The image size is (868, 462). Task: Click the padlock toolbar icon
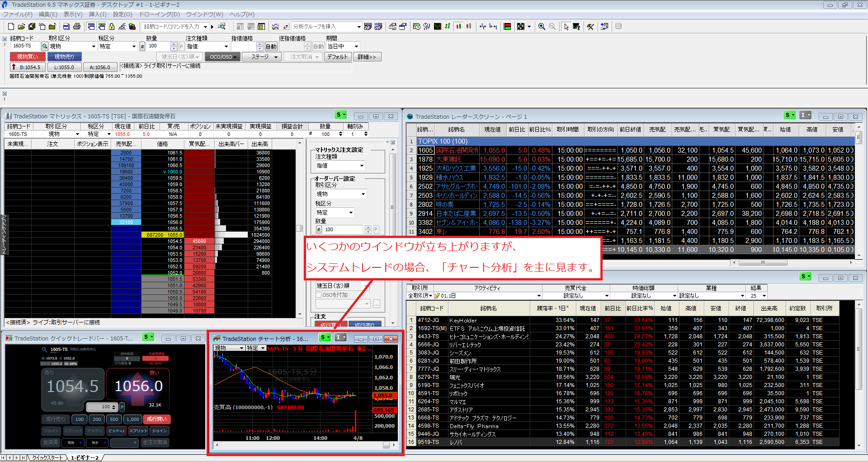coord(112,26)
